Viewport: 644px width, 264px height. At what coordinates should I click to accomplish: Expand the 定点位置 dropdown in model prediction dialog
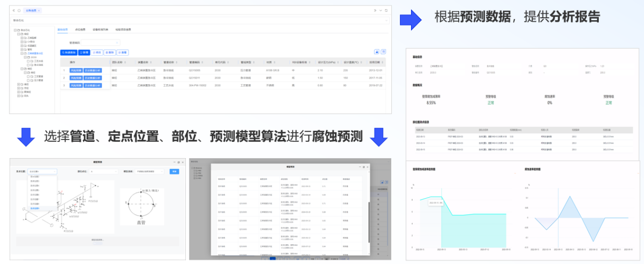(43, 171)
